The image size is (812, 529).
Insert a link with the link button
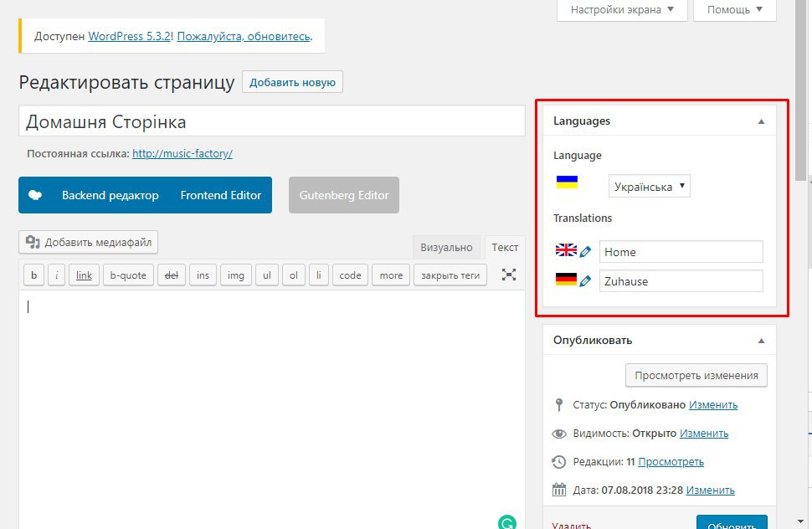coord(84,275)
